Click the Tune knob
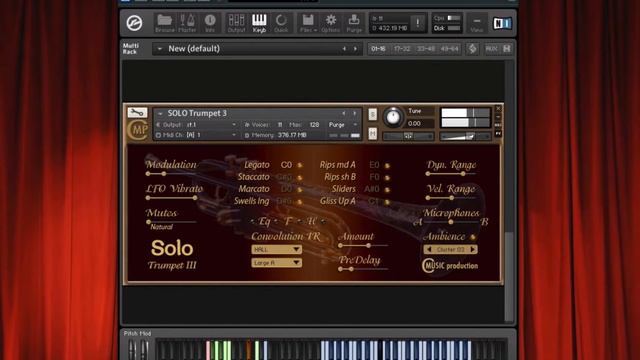This screenshot has height=360, width=640. (x=393, y=117)
